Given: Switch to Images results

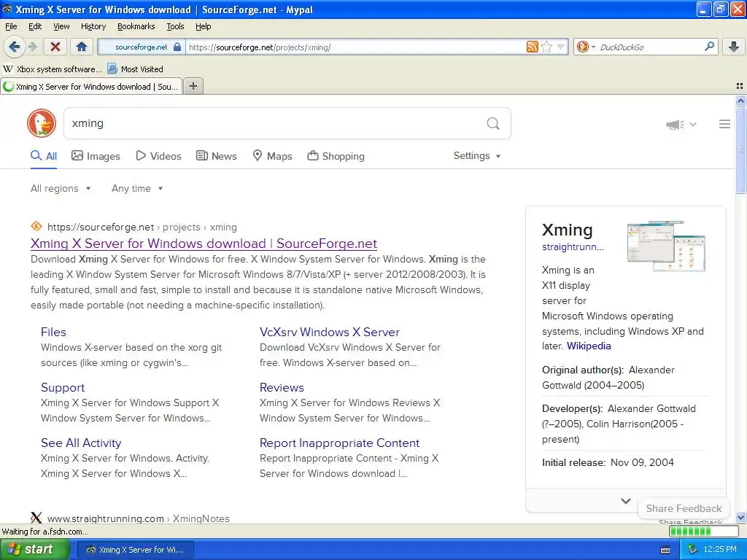Looking at the screenshot, I should pos(96,156).
